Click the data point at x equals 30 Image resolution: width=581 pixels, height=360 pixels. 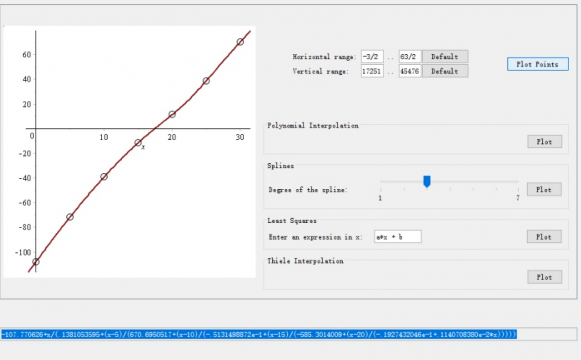(x=240, y=42)
